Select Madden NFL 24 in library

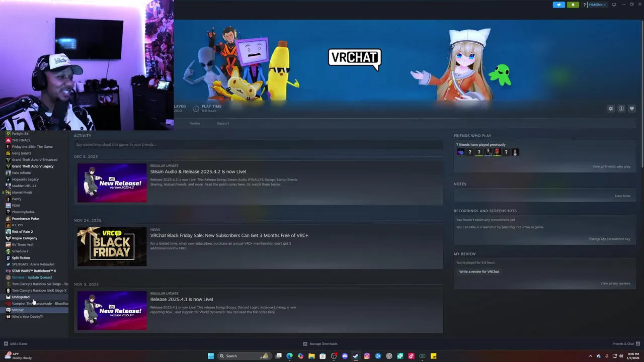coord(24,186)
